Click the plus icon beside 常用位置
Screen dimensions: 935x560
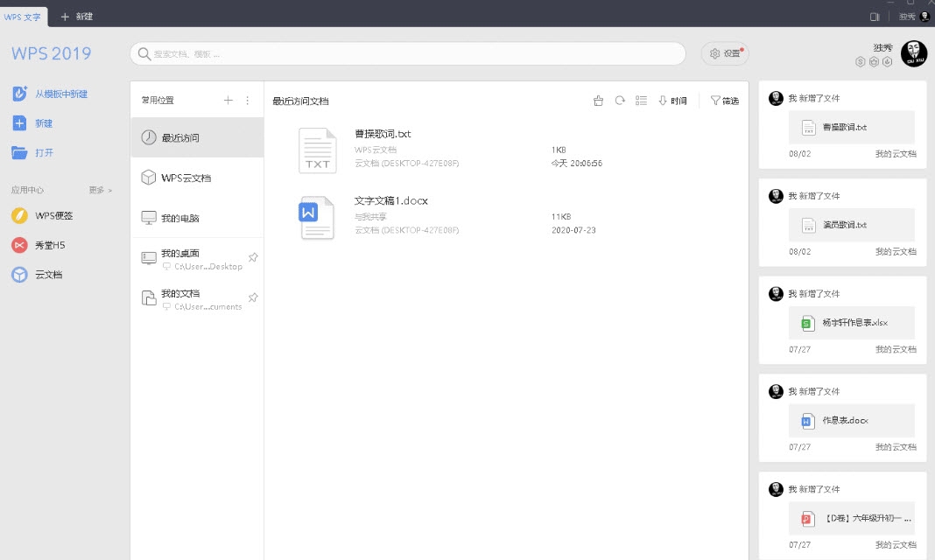coord(228,101)
